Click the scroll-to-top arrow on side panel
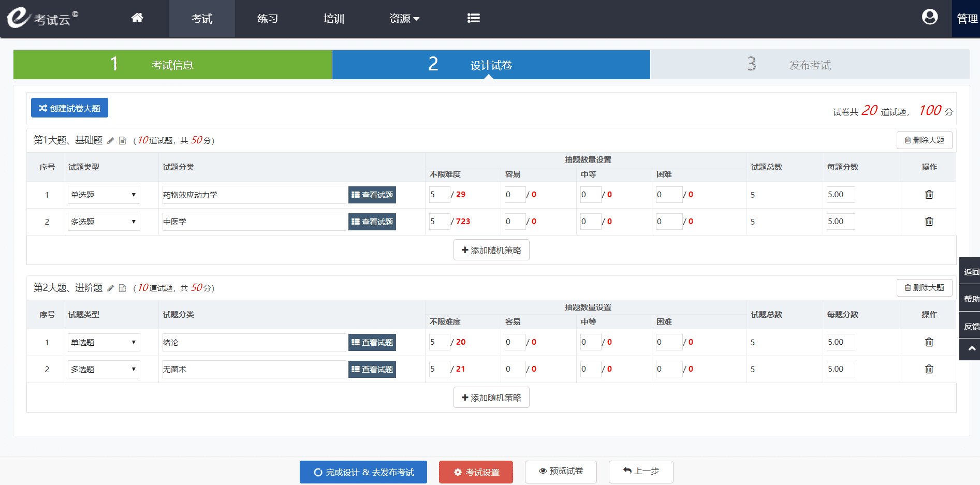Viewport: 980px width, 485px height. click(971, 349)
